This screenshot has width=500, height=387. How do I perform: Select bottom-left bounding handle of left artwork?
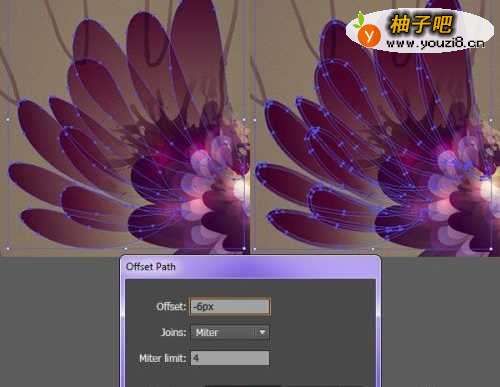coord(8,249)
